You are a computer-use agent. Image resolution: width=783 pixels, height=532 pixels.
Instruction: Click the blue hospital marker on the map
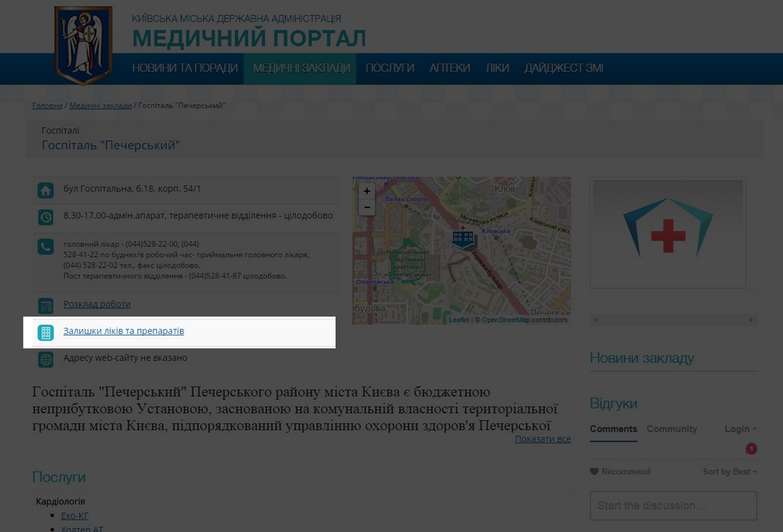tap(462, 237)
